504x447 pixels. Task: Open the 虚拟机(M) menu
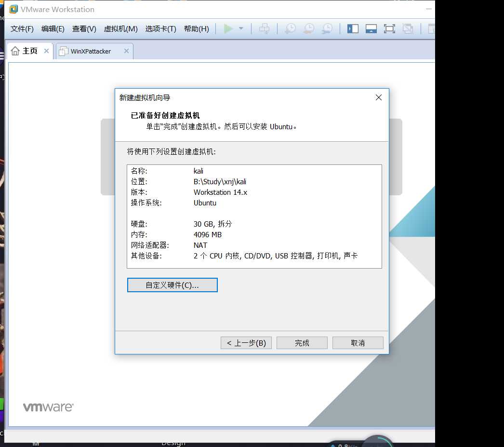pos(120,29)
